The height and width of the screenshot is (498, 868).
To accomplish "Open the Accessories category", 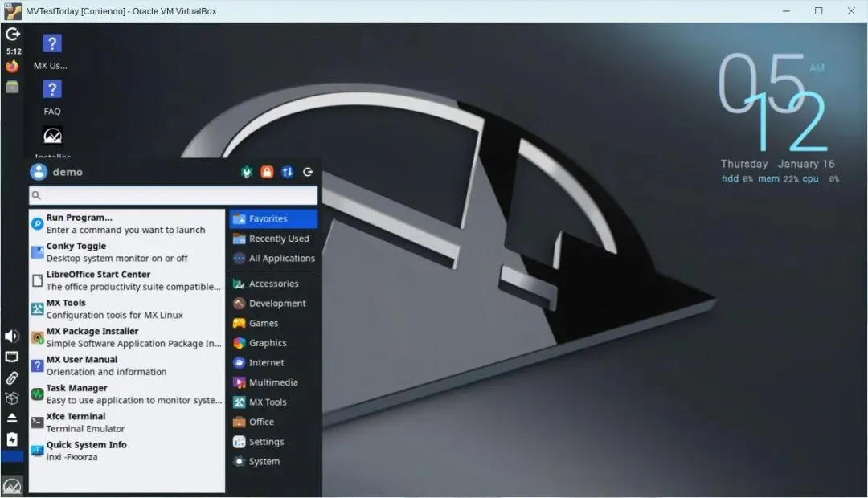I will [x=273, y=284].
